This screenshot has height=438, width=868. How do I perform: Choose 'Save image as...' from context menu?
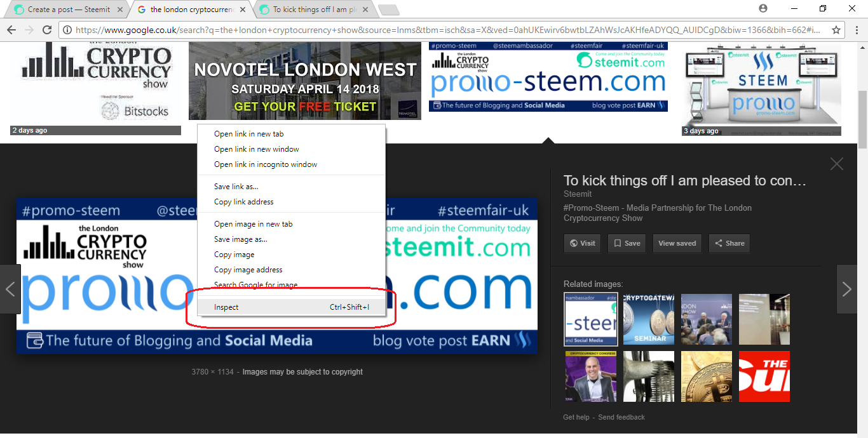[x=291, y=239]
